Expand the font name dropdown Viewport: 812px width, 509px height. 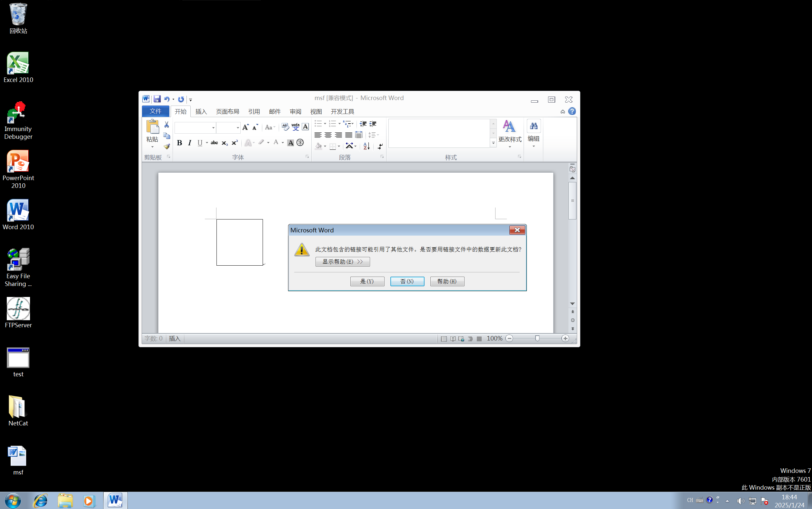pos(213,127)
